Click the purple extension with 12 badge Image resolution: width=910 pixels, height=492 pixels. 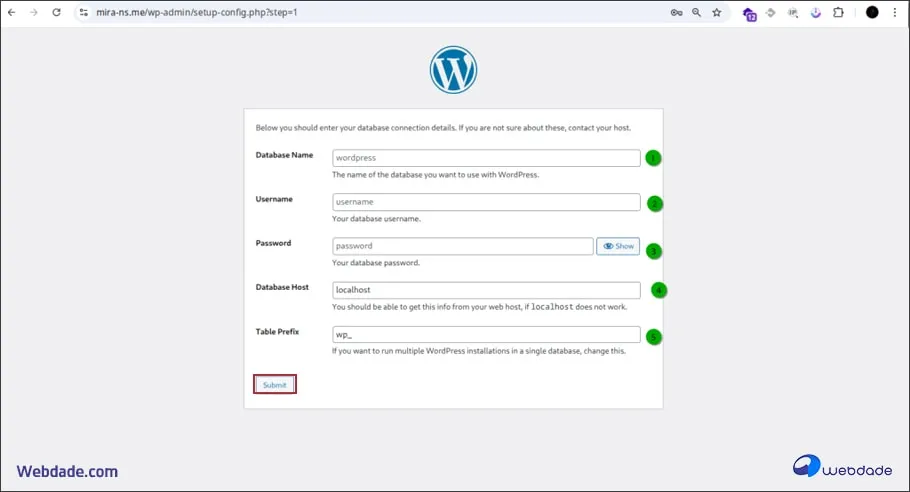click(x=749, y=13)
